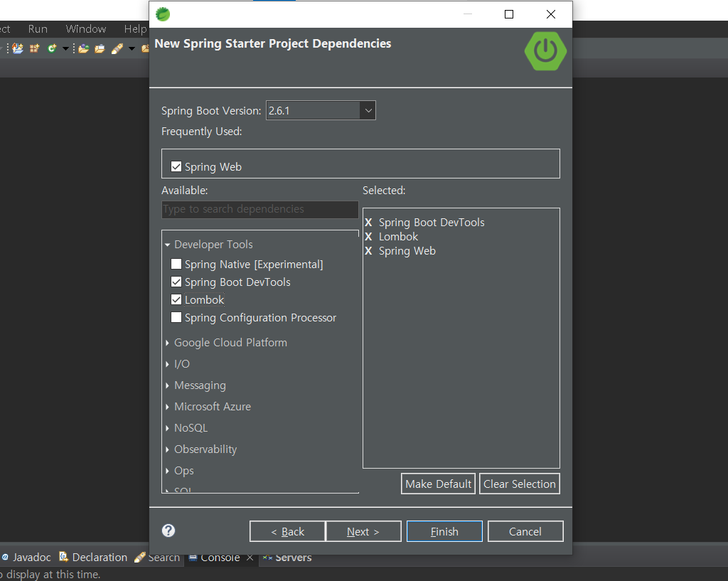The image size is (728, 581).
Task: Switch to the Javadoc tab
Action: click(x=26, y=558)
